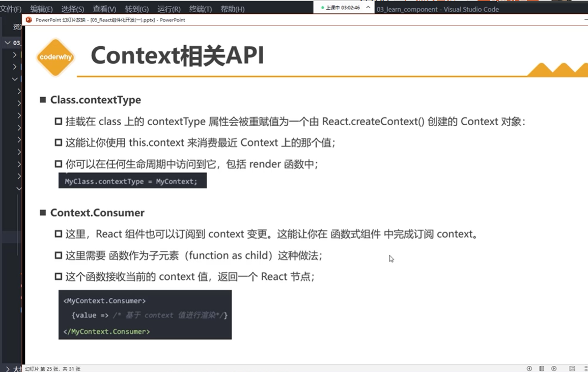588x372 pixels.
Task: Click the code snippet MyClass.contextType = MyContext;
Action: (132, 181)
